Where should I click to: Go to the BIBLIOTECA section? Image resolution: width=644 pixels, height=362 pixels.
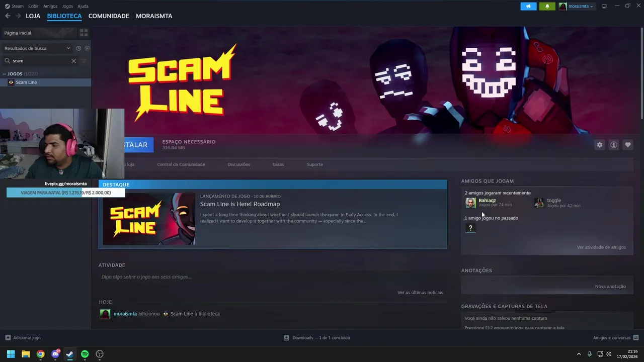pos(64,16)
